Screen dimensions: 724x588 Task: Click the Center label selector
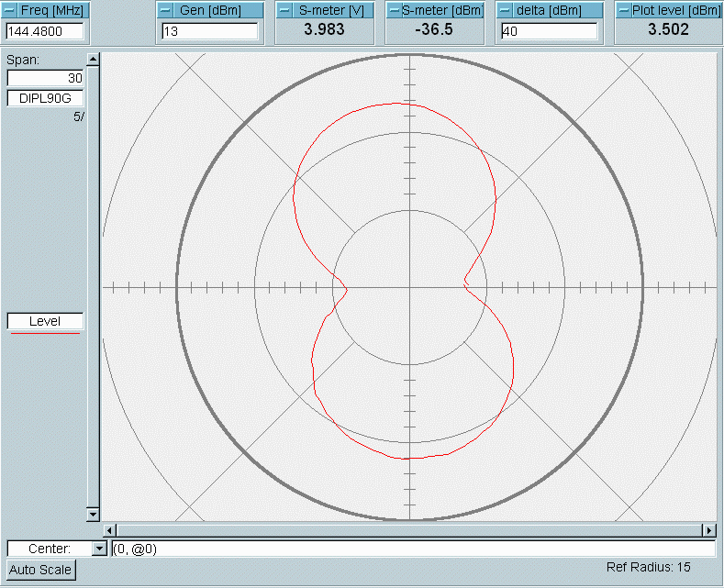click(x=50, y=549)
